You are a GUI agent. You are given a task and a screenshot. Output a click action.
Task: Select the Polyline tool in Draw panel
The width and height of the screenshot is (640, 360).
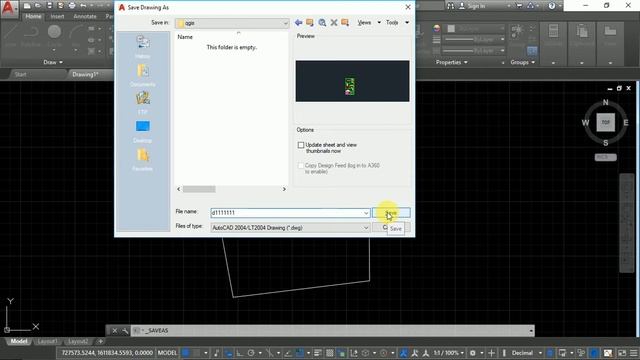point(31,34)
